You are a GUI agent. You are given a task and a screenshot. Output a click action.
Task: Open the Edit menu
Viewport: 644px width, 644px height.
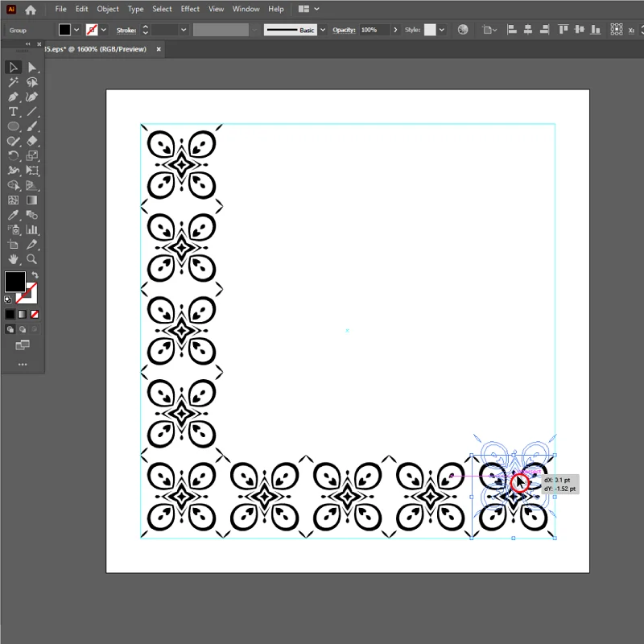point(82,9)
